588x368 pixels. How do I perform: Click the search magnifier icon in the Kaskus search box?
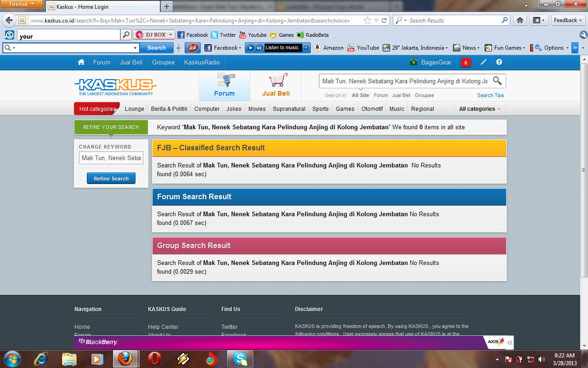[x=497, y=81]
